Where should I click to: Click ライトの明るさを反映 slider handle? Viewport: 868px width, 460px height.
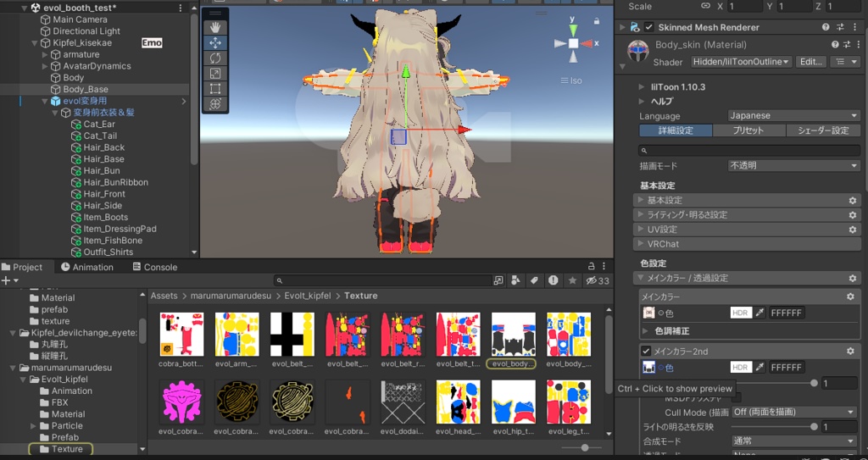[x=814, y=427]
